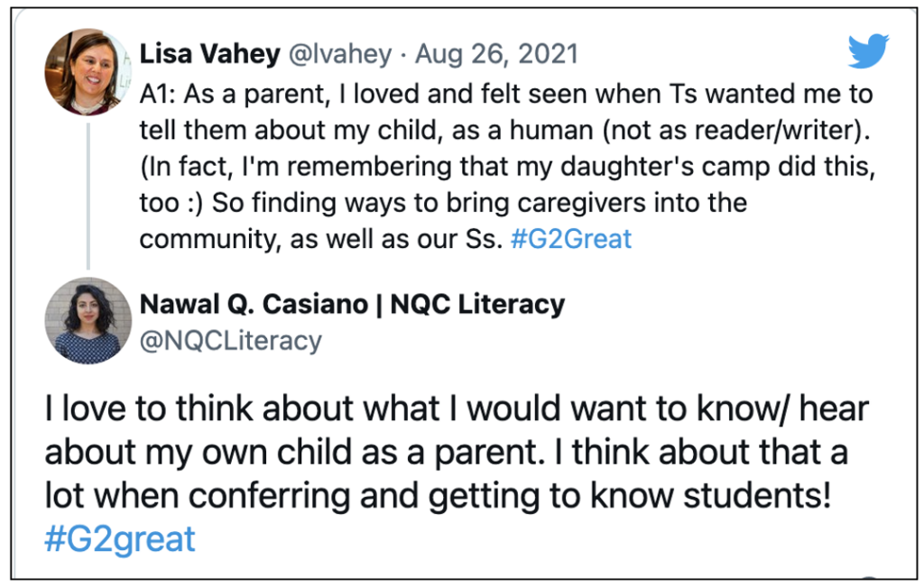Click the Lisa Vahey display name
Screen dimensions: 924x587
[209, 54]
